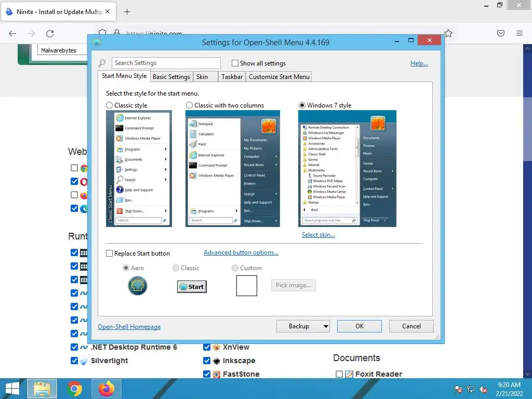
Task: Enable Replace Start button checkbox
Action: [x=109, y=254]
